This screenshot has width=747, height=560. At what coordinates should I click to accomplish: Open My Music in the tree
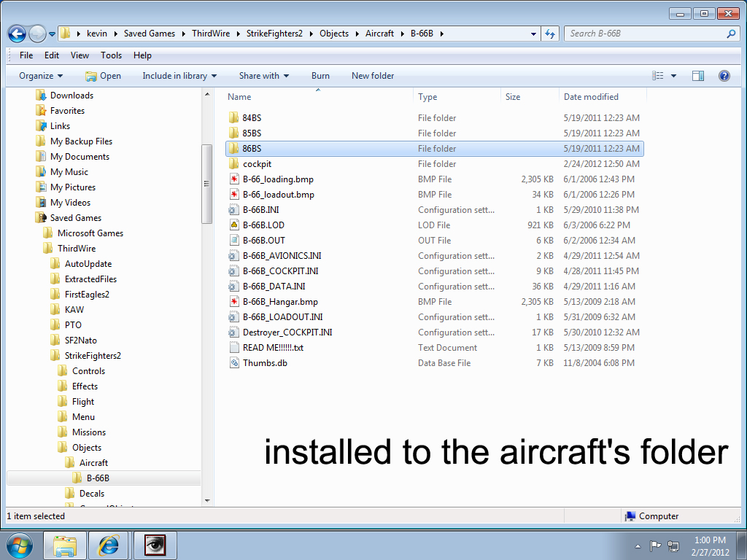[x=69, y=172]
